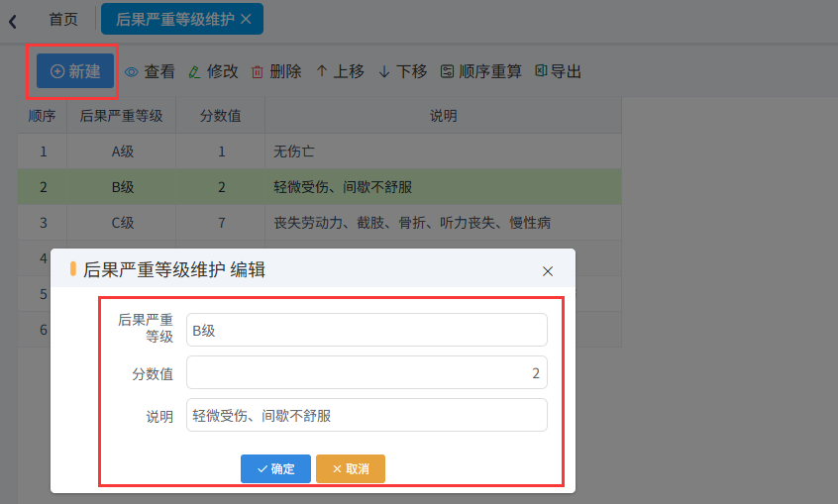Click the 删除 delete toolbar item

tap(276, 71)
